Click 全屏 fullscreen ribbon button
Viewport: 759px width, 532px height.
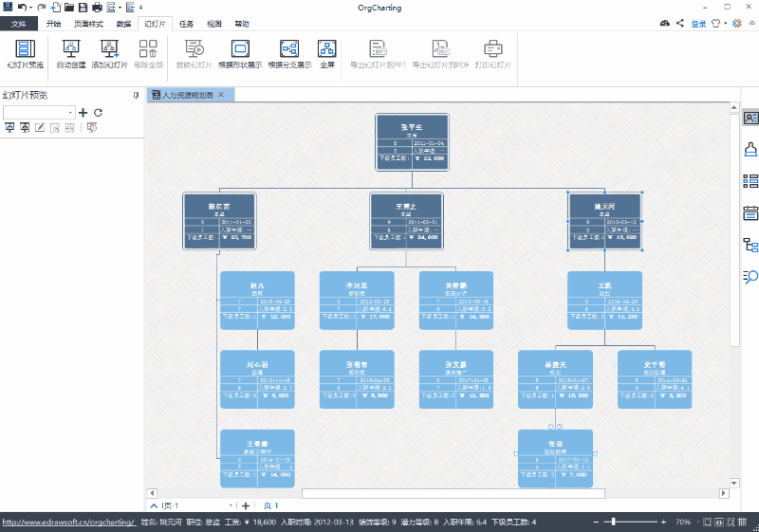pyautogui.click(x=327, y=54)
